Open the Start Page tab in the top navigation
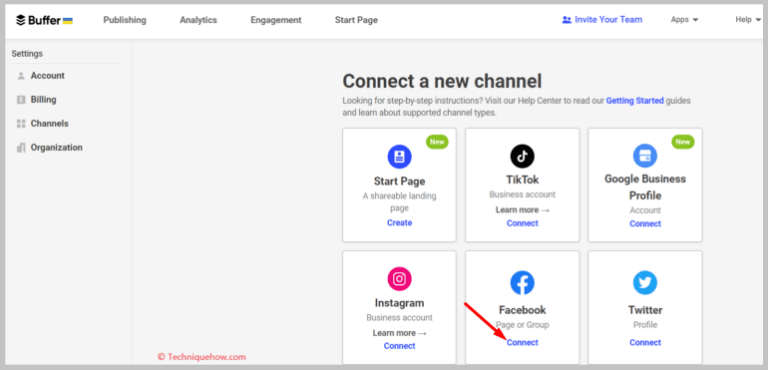This screenshot has width=768, height=370. click(x=357, y=20)
